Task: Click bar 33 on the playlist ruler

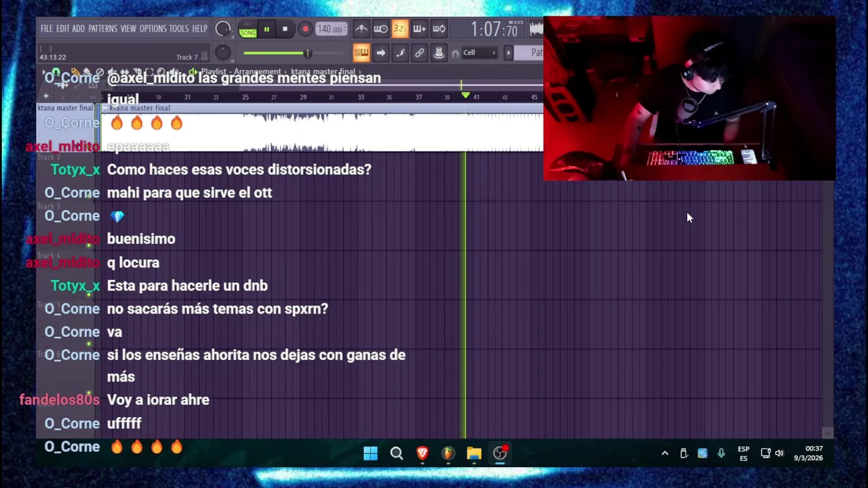Action: [361, 98]
